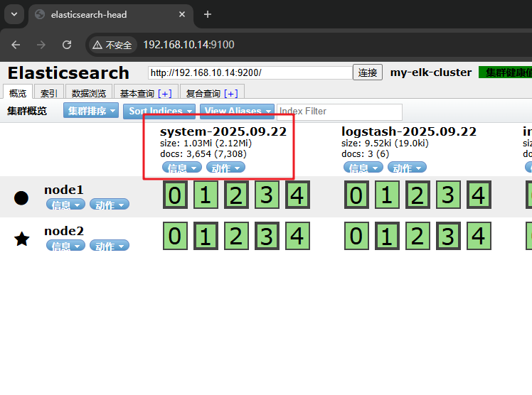Screen dimensions: 532x395
Task: Click the node1 black circle icon
Action: [21, 197]
